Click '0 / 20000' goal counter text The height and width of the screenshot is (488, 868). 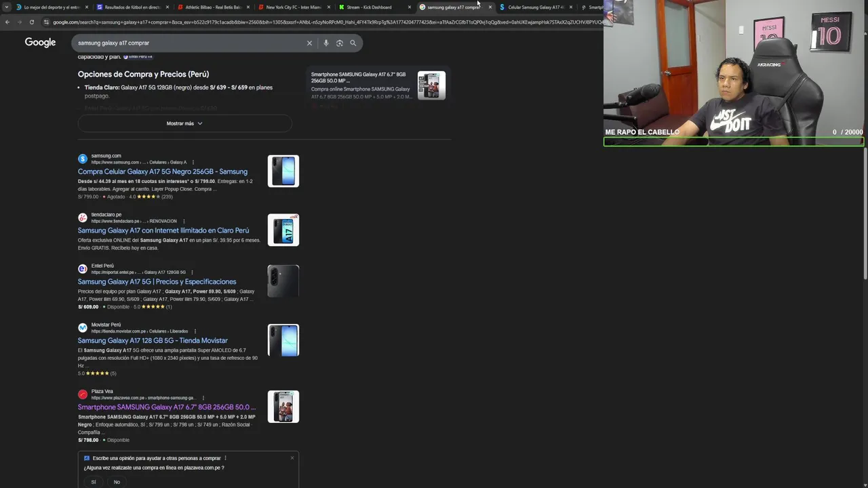point(848,132)
